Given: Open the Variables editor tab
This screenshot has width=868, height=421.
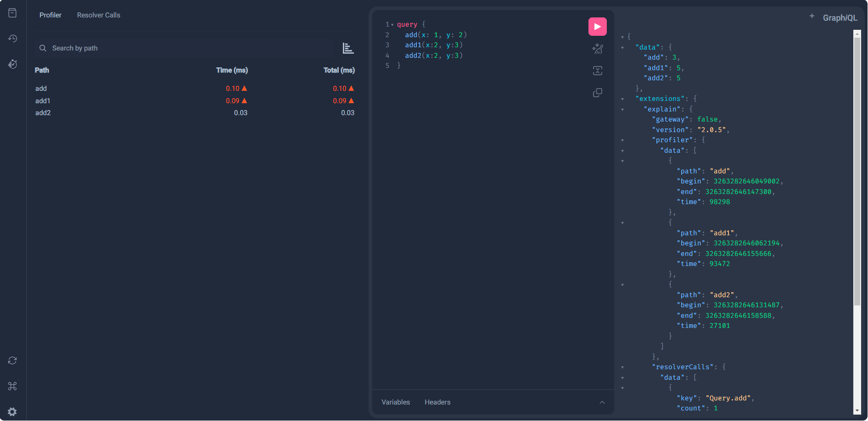Looking at the screenshot, I should pyautogui.click(x=396, y=402).
